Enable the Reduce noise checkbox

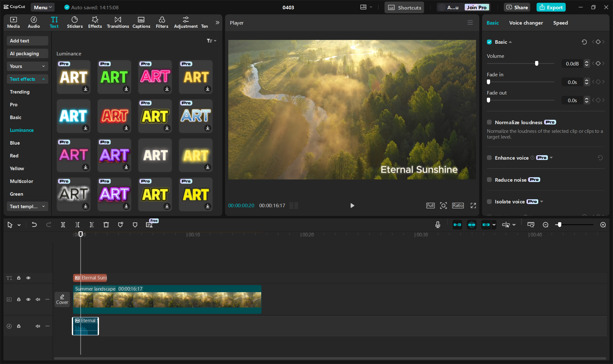point(489,180)
